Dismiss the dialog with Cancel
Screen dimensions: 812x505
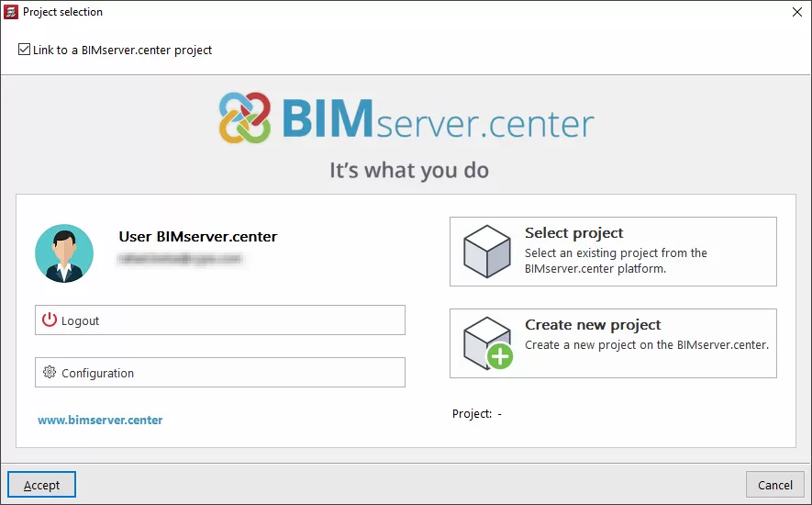[774, 485]
